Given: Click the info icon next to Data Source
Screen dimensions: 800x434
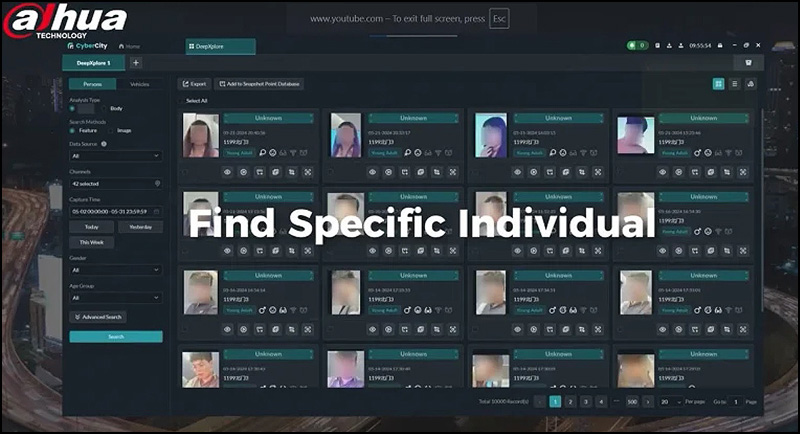Looking at the screenshot, I should tap(104, 144).
